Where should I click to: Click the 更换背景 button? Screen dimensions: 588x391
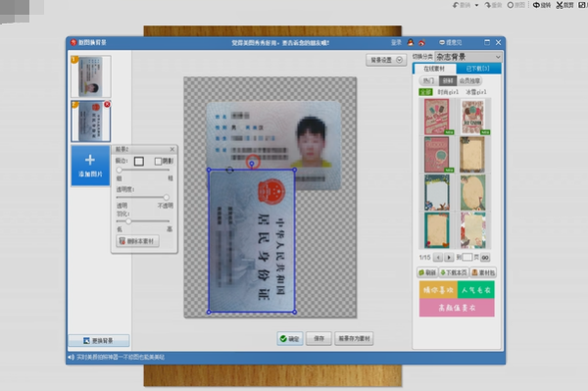pyautogui.click(x=99, y=340)
